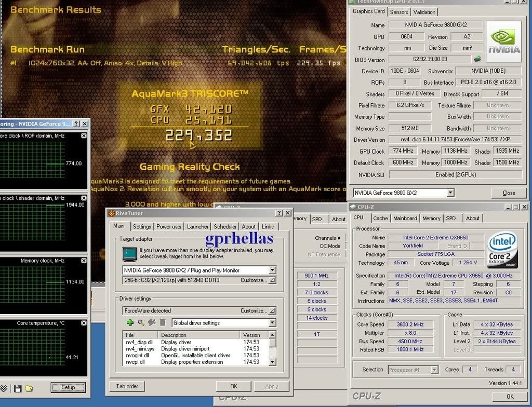Click the yellow folder icon in monitoring window

pyautogui.click(x=29, y=388)
